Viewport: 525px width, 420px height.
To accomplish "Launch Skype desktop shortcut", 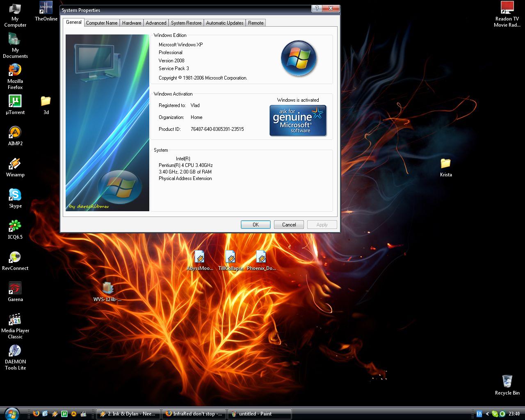I will (15, 199).
